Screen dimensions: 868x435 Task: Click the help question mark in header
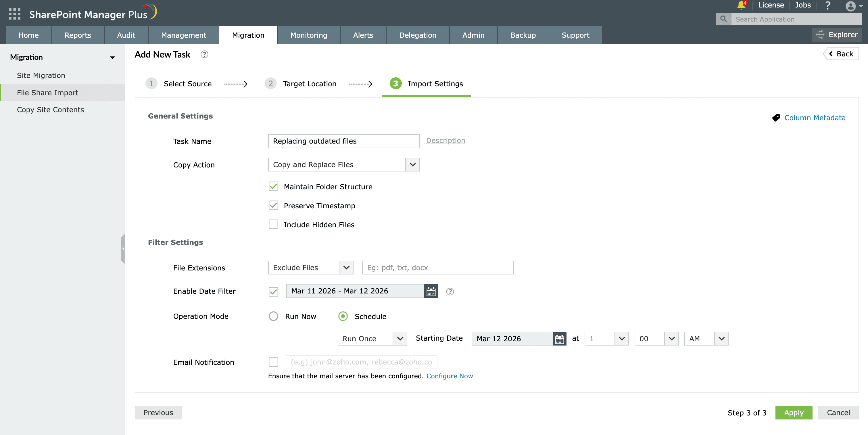[827, 5]
